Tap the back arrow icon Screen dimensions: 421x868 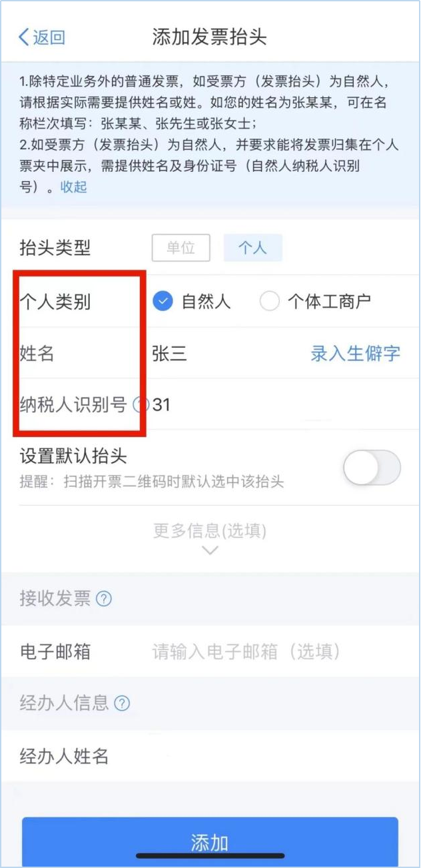pos(24,37)
